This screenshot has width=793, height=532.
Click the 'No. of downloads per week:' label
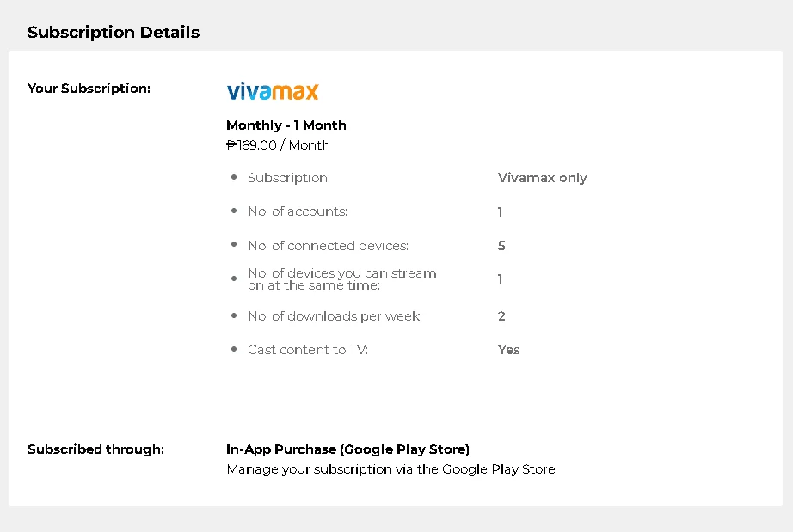pyautogui.click(x=335, y=316)
